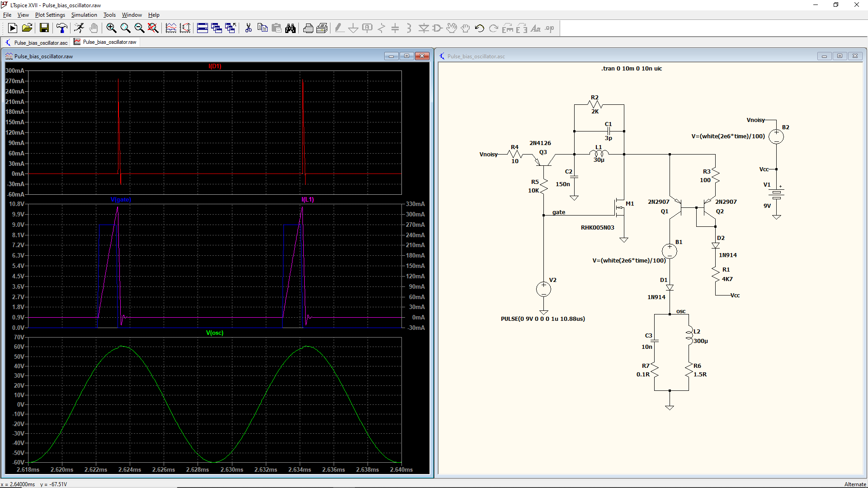The width and height of the screenshot is (868, 488).
Task: Click the V(osc) trace label
Action: coord(215,333)
